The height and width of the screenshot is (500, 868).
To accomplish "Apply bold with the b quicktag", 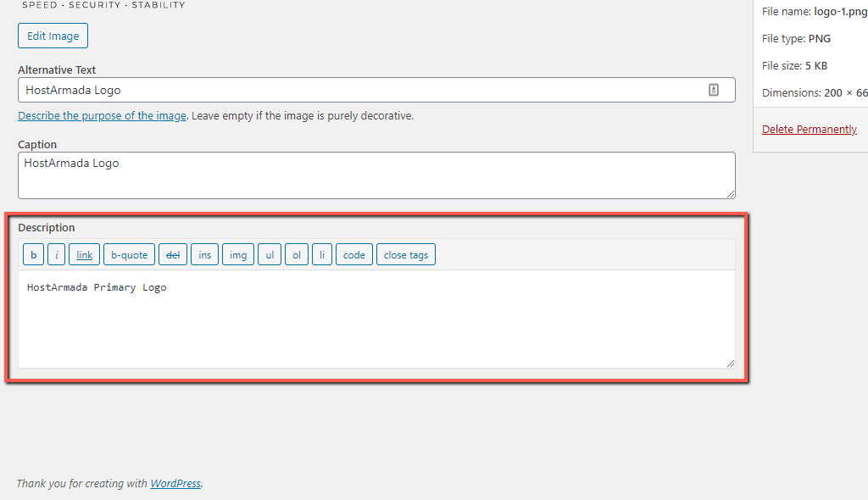I will pyautogui.click(x=33, y=255).
